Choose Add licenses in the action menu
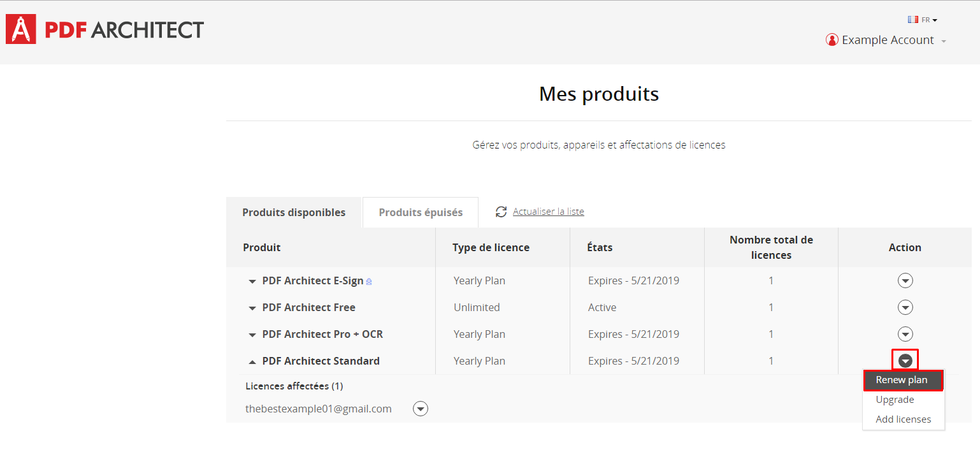 click(x=904, y=419)
